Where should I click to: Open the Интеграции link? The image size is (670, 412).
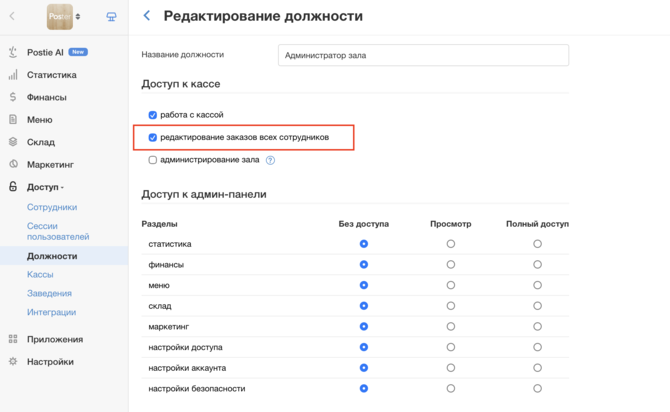[51, 312]
